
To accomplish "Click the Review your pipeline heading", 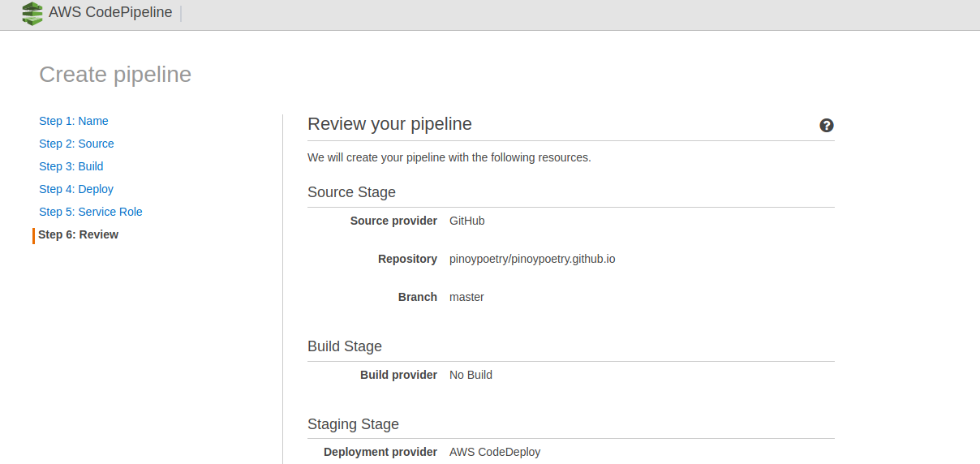I will click(x=389, y=124).
